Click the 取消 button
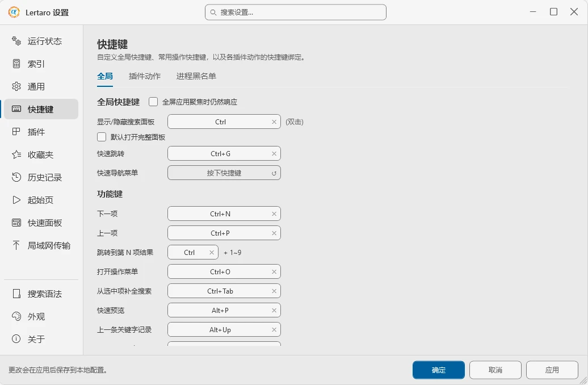588x385 pixels. click(x=495, y=370)
